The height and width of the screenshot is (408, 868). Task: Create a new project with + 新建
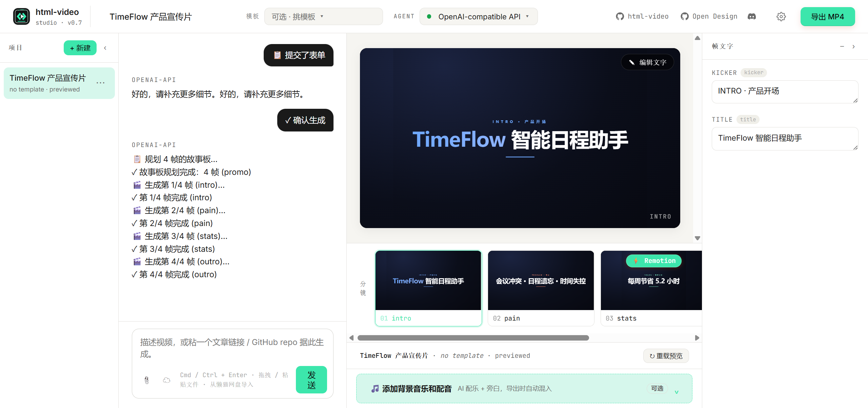[x=80, y=48]
